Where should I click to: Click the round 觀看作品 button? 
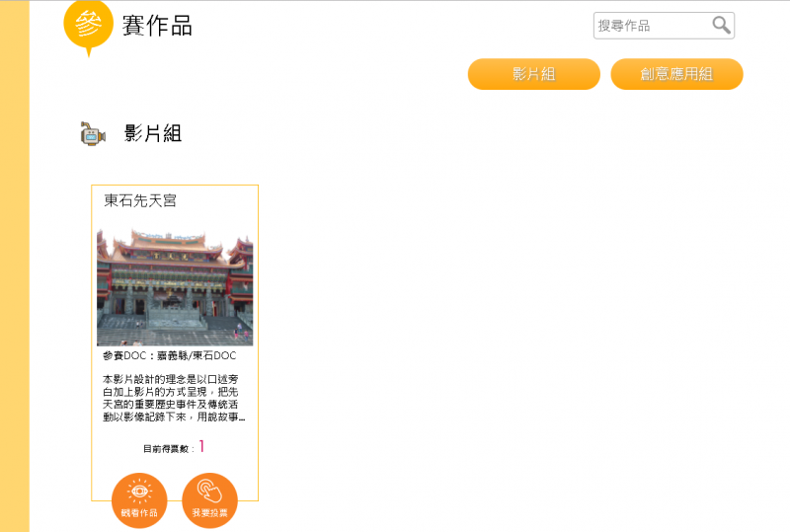click(x=139, y=500)
